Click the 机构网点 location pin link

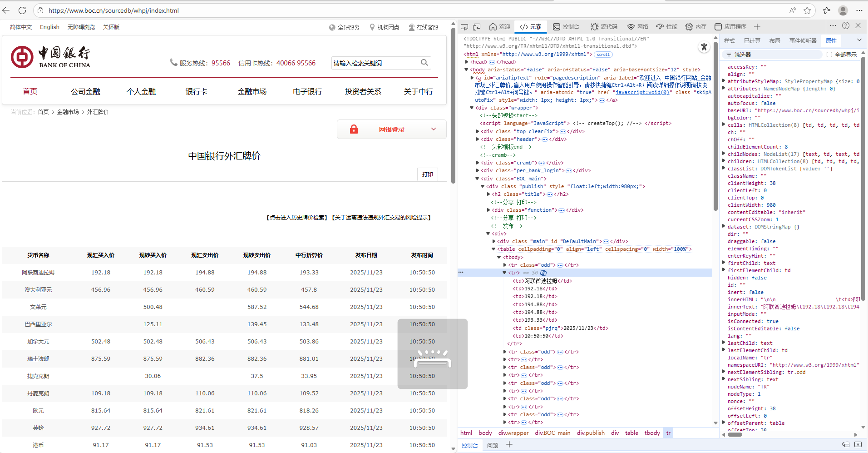pos(384,27)
